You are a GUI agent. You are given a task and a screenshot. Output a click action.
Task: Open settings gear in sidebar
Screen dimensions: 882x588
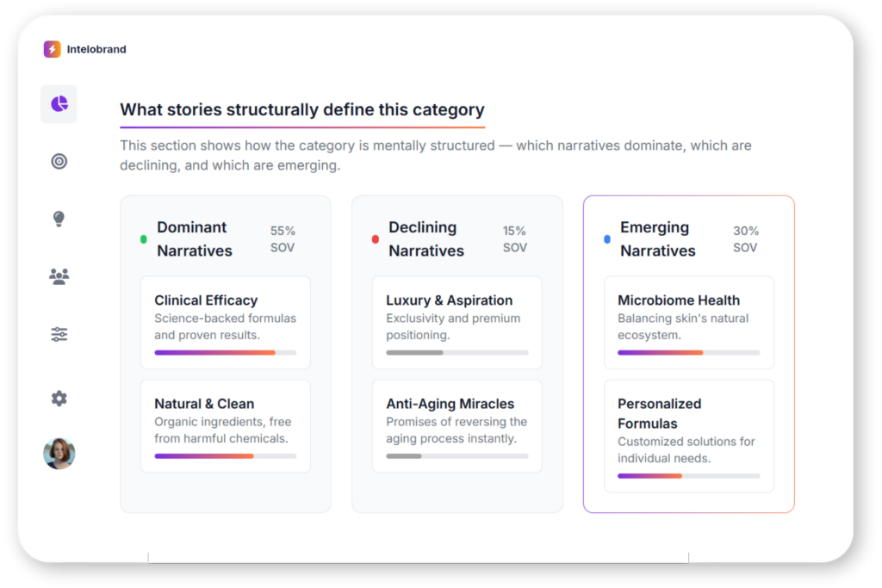coord(59,399)
